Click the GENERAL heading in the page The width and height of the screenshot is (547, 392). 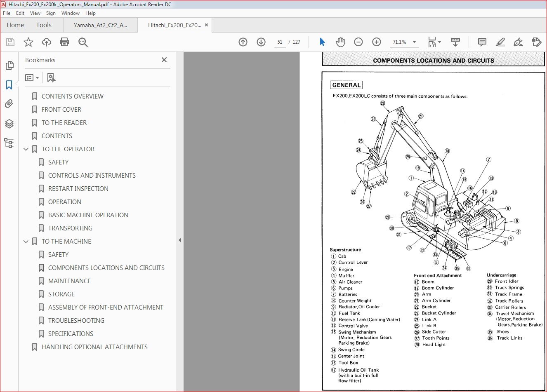point(347,85)
